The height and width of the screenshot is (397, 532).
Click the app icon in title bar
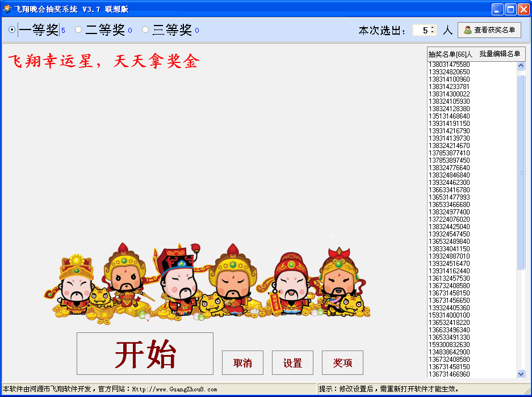[x=7, y=9]
